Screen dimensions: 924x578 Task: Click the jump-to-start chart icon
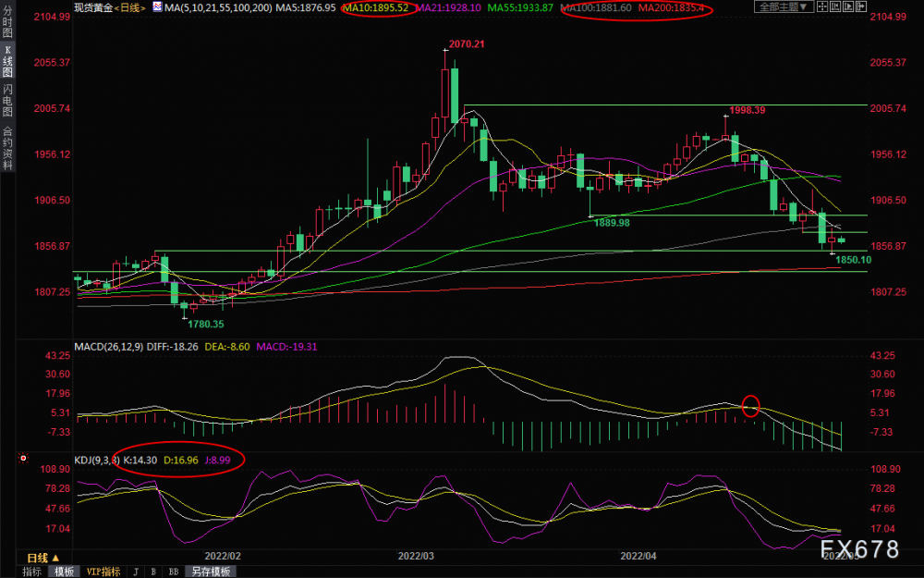click(x=835, y=6)
